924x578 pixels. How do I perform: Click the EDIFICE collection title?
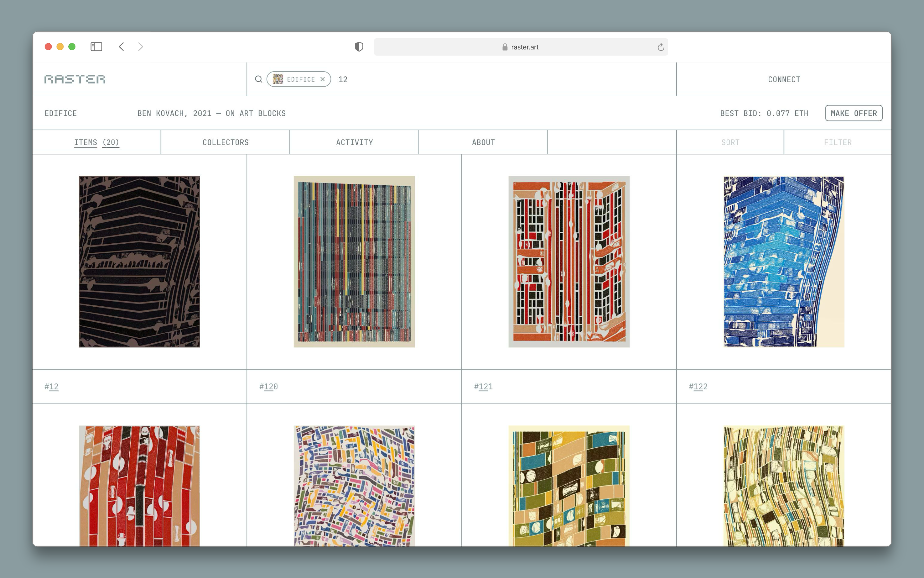click(x=61, y=113)
